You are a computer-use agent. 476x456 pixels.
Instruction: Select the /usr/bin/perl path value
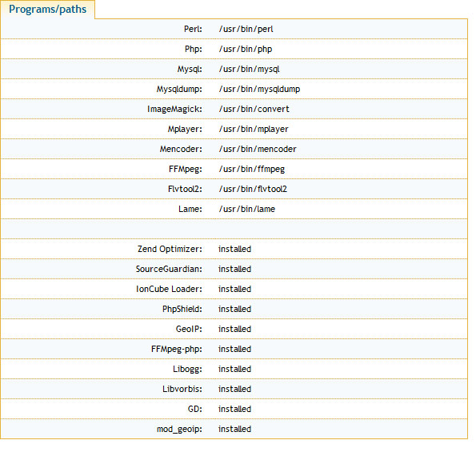tap(246, 29)
